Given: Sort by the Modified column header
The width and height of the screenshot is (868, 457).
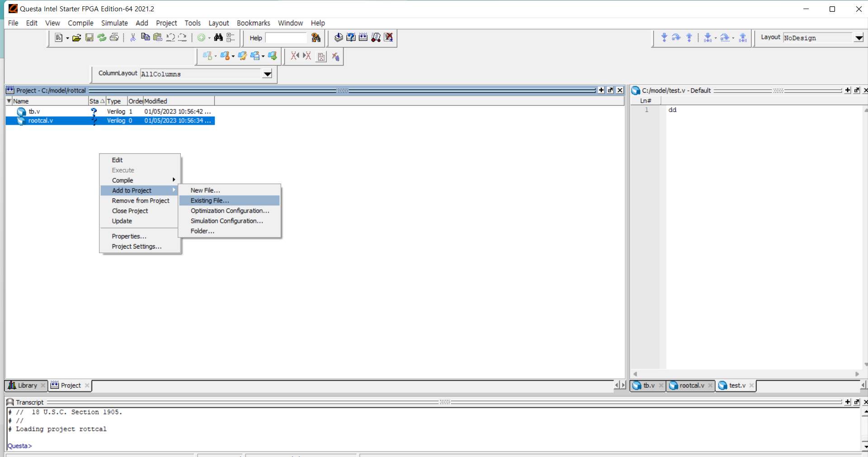Looking at the screenshot, I should tap(179, 101).
